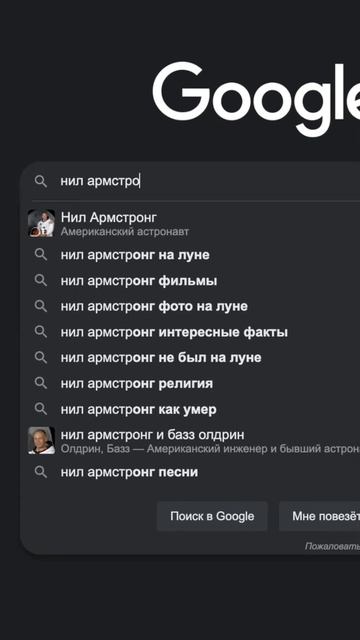Click search icon beside 'фильмы' suggestion
The width and height of the screenshot is (360, 640).
pos(41,280)
